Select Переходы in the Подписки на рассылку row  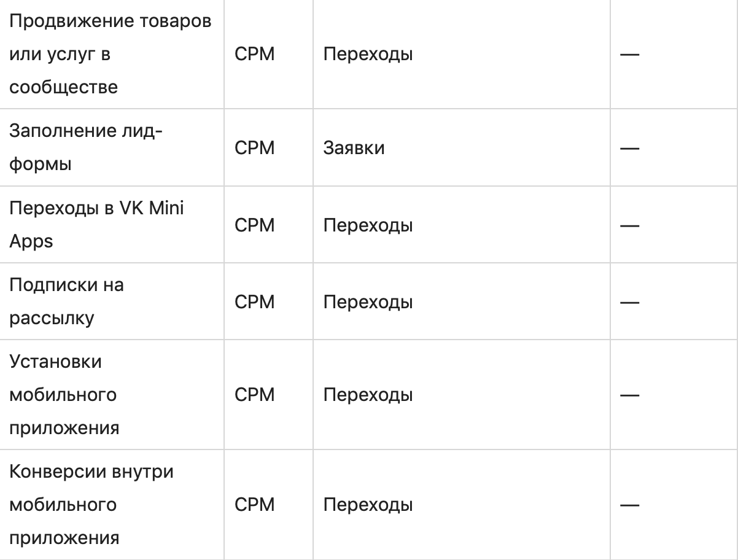[x=368, y=302]
